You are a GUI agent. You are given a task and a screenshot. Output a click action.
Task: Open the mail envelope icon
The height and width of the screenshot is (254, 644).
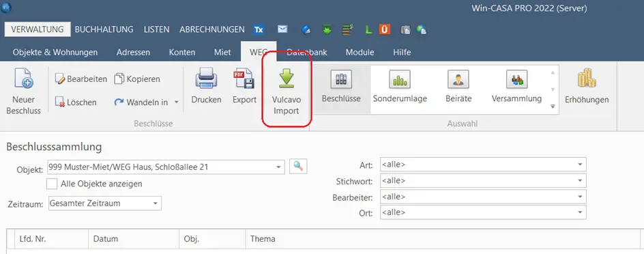[282, 29]
